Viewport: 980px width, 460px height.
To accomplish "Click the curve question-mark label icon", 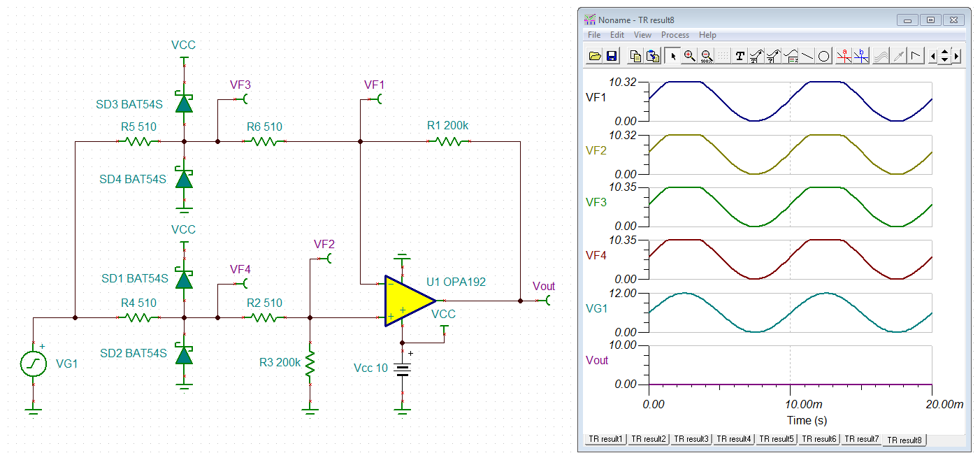I will pyautogui.click(x=773, y=56).
